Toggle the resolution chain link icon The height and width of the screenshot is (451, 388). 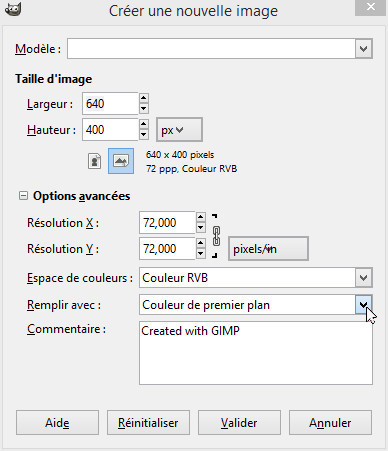pyautogui.click(x=216, y=236)
